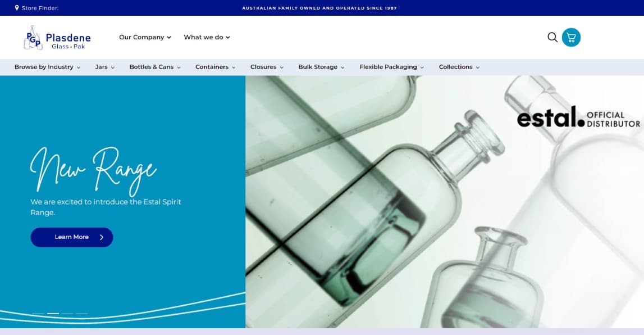The width and height of the screenshot is (644, 335).
Task: Open the Closures menu
Action: [x=267, y=67]
